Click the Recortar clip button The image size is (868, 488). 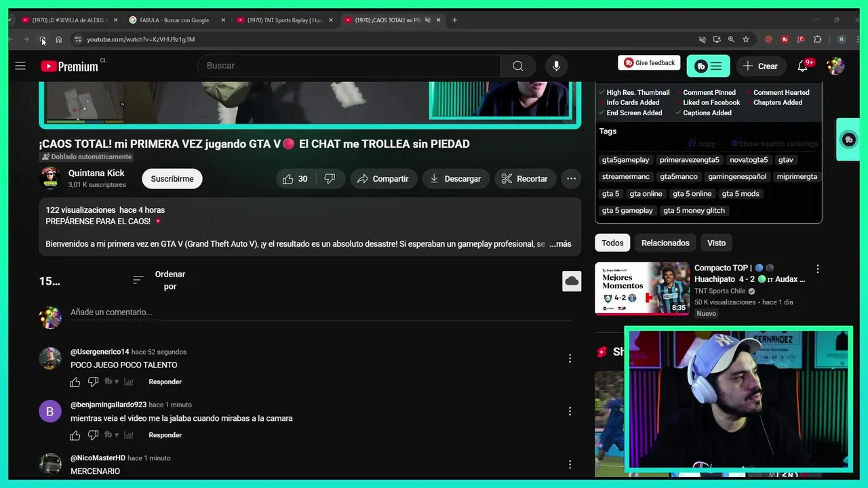[x=524, y=179]
